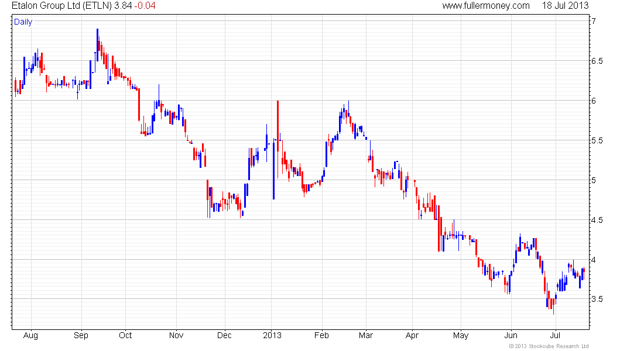Viewport: 644px width, 351px height.
Task: Click the Dec month label
Action: click(x=224, y=335)
